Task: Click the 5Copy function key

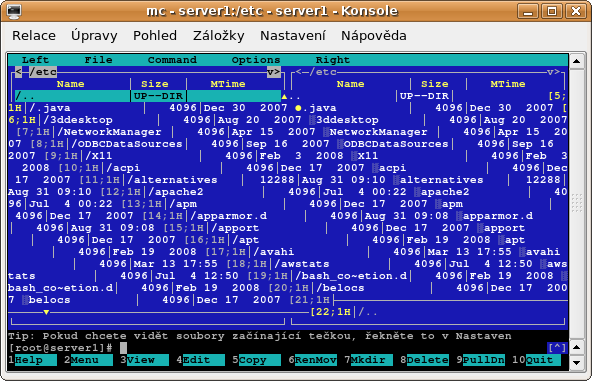Action: click(x=257, y=360)
